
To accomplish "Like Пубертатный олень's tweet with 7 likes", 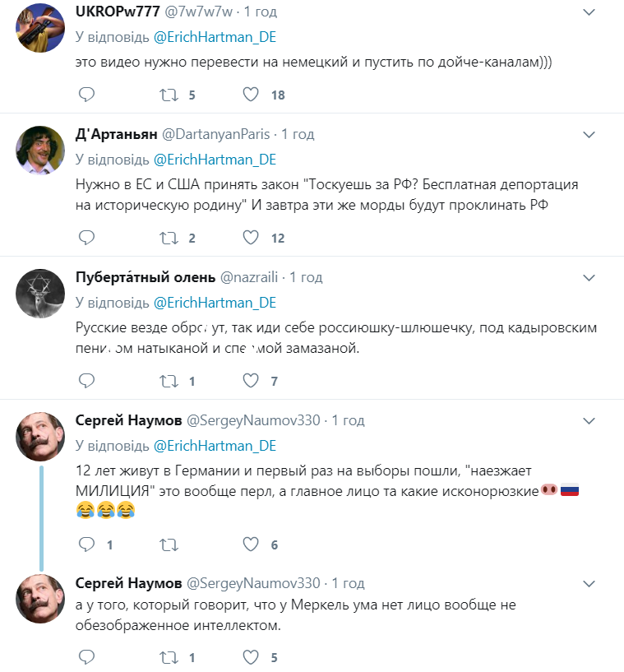I will point(251,381).
